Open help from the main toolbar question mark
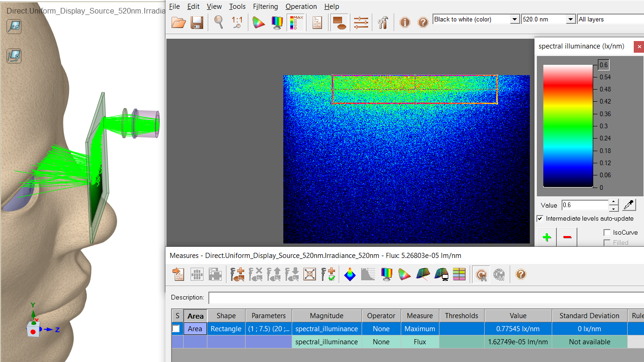The width and height of the screenshot is (644, 362). [423, 22]
